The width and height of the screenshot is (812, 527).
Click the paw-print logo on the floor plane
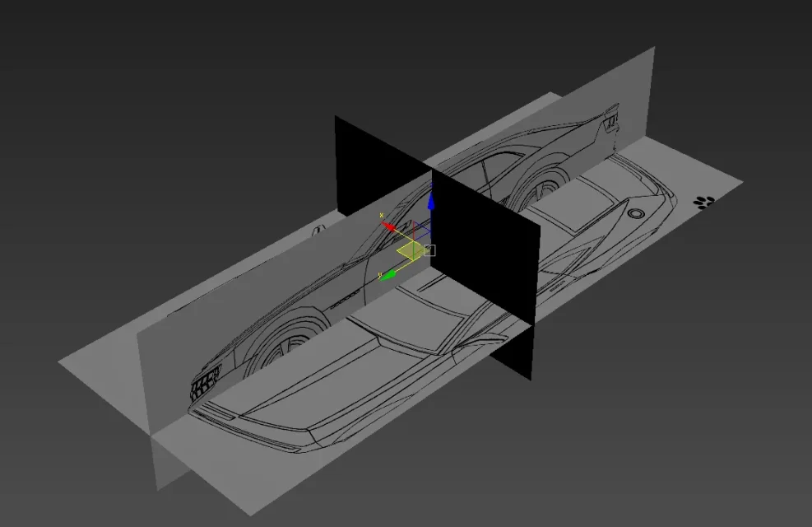tap(703, 201)
